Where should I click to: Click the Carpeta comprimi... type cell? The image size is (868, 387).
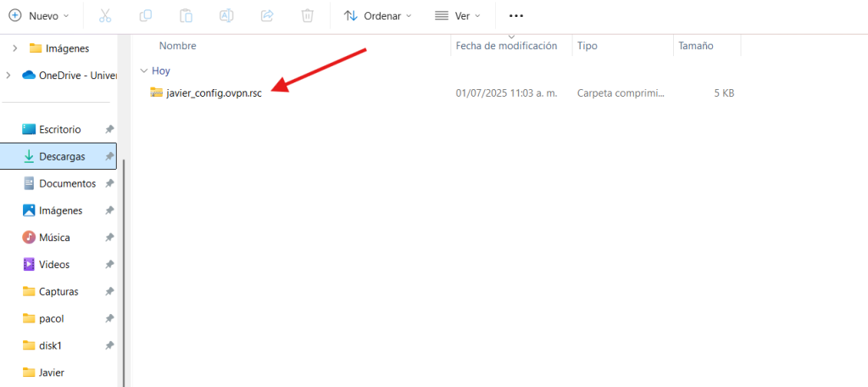coord(620,93)
